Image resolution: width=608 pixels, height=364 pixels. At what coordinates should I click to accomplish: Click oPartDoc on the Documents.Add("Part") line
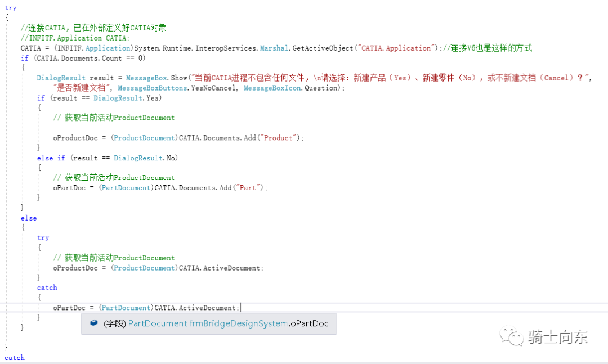pyautogui.click(x=69, y=187)
